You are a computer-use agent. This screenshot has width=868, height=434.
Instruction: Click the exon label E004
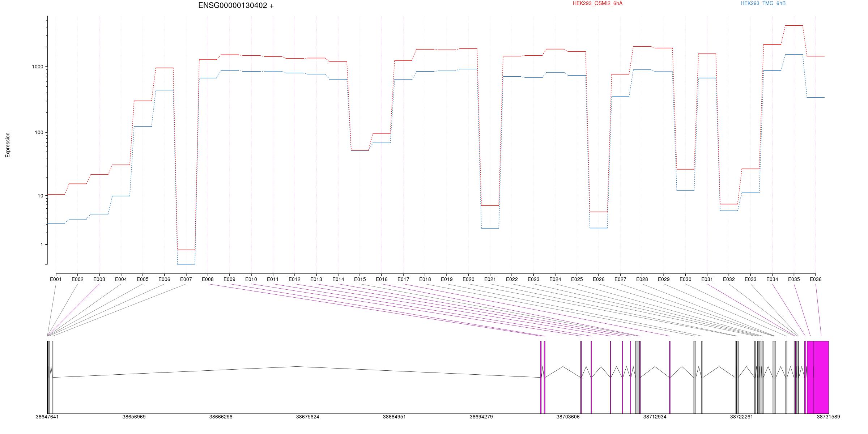[x=121, y=279]
